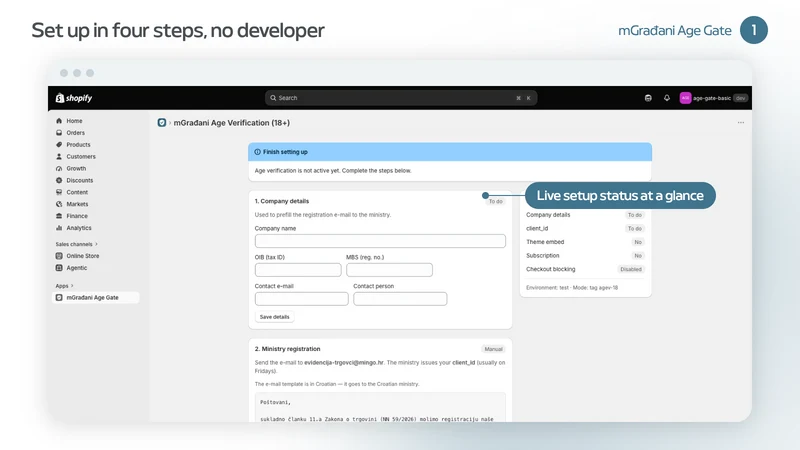Click the MBS (reg. no.) field

pos(389,270)
